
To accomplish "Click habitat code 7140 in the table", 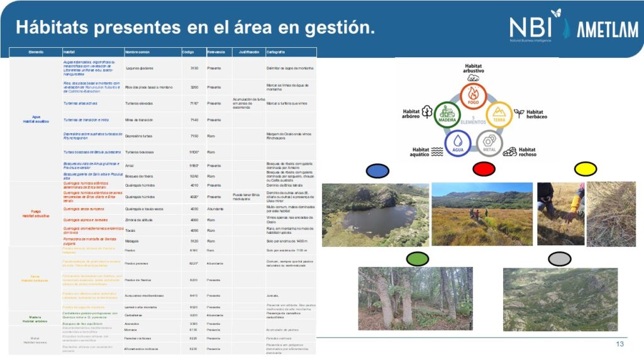I will [x=194, y=120].
